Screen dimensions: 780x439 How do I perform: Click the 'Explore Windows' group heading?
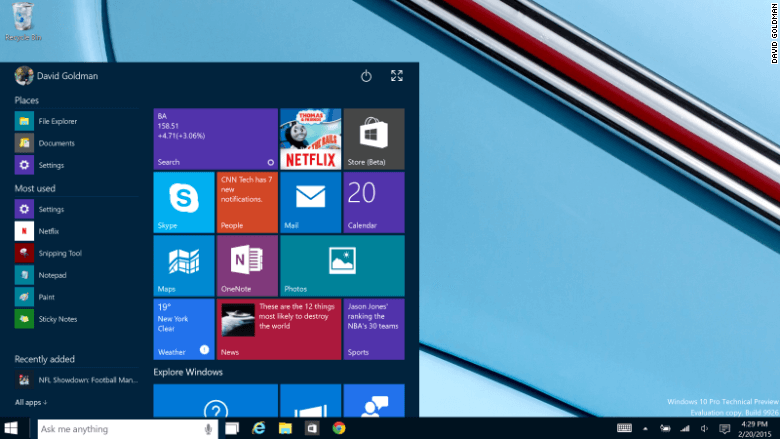click(x=188, y=372)
